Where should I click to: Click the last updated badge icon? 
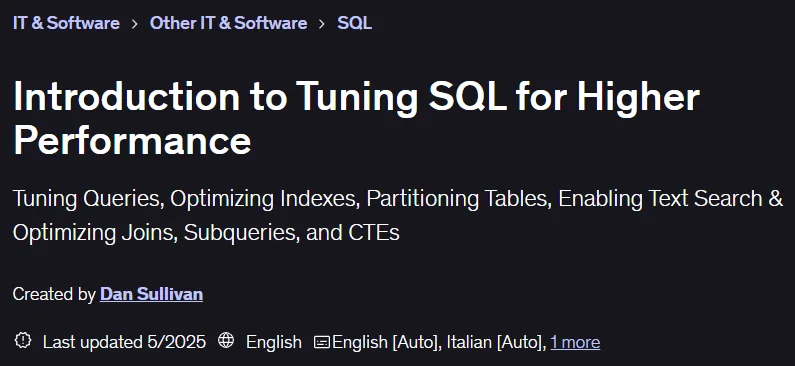[23, 341]
